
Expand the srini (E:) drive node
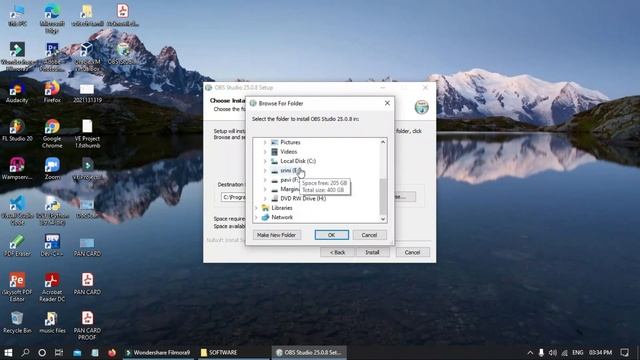pos(265,171)
